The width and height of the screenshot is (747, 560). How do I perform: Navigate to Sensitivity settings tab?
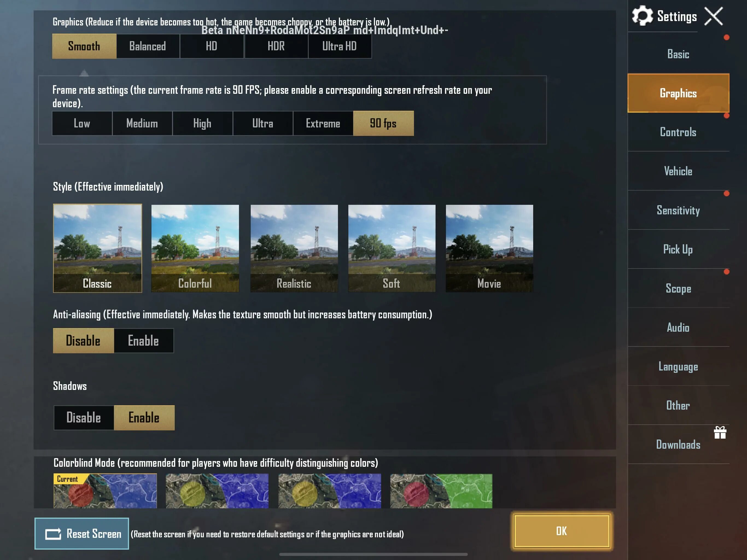tap(678, 210)
